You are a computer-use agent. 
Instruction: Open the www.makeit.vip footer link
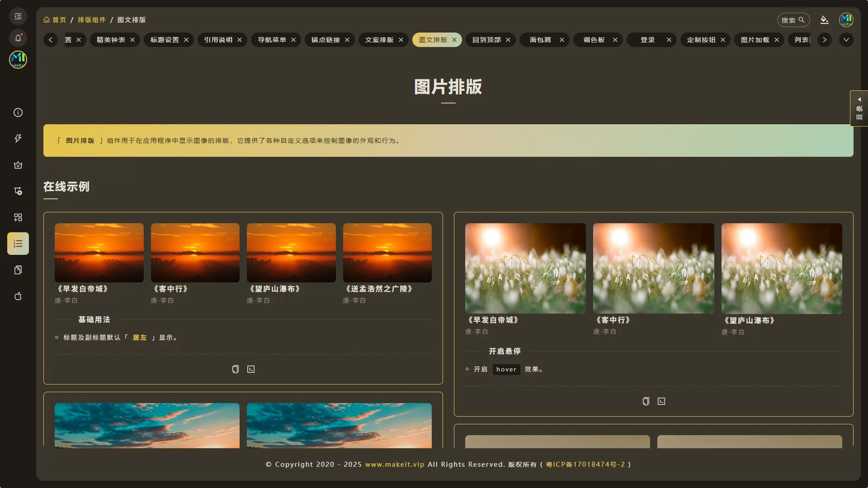[x=395, y=465]
